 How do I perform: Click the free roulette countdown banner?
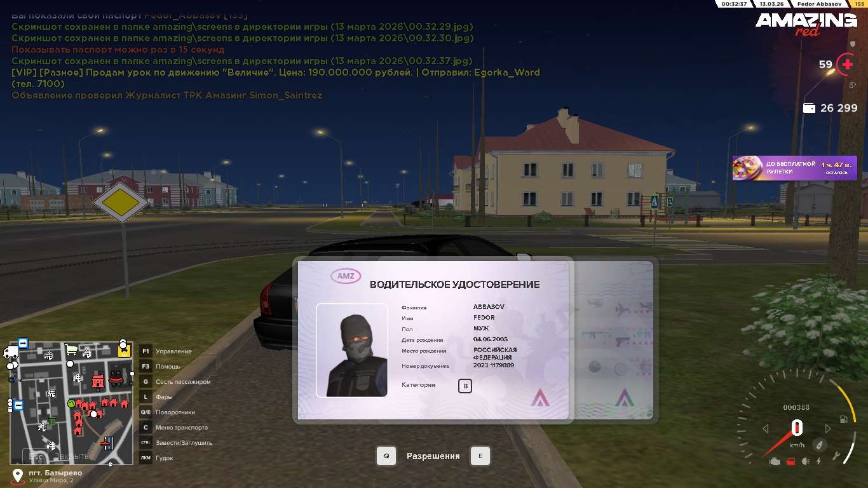[794, 168]
